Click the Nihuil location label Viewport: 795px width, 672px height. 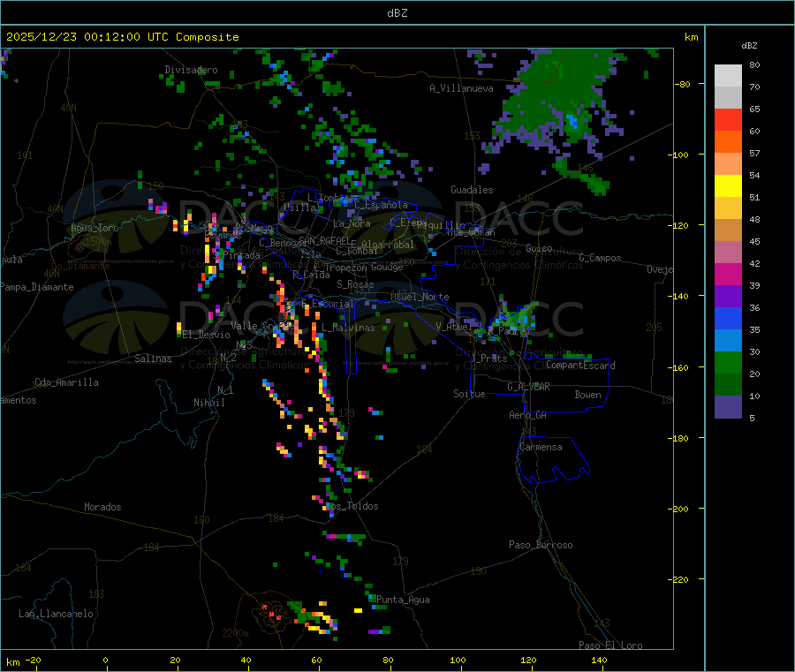pyautogui.click(x=209, y=403)
